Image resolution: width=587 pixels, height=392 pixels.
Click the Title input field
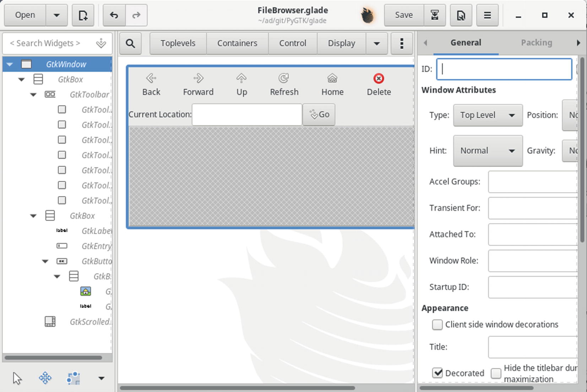coord(533,347)
